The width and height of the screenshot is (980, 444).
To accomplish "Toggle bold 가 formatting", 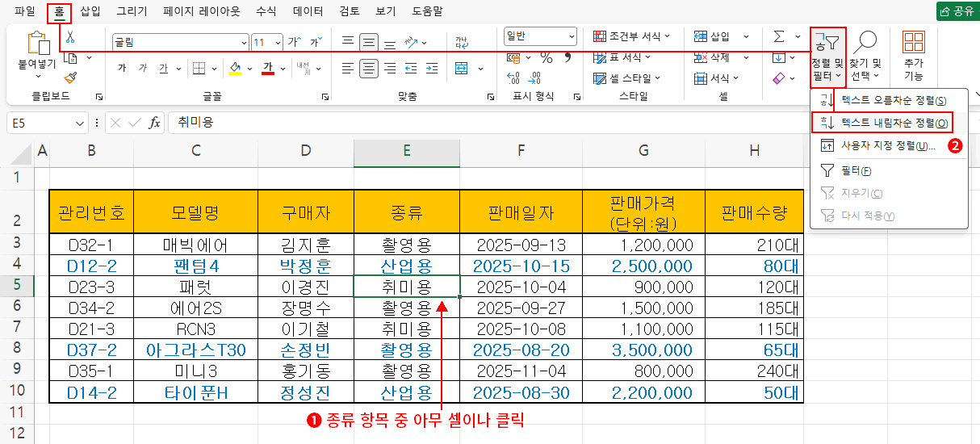I will pos(122,68).
